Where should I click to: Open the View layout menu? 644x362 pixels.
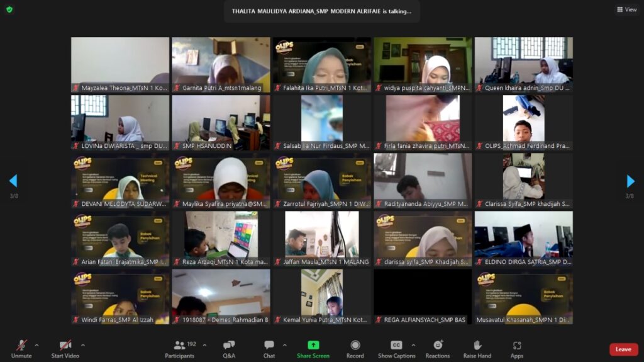[627, 9]
